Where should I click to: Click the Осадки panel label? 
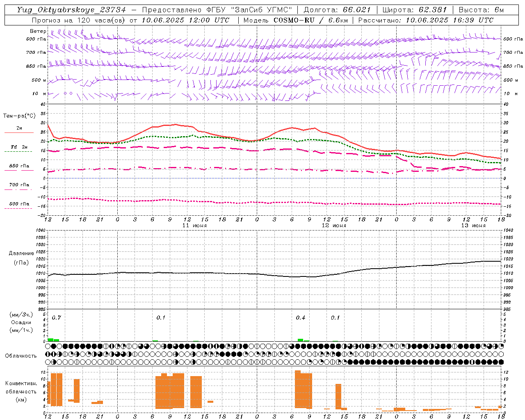coord(21,322)
